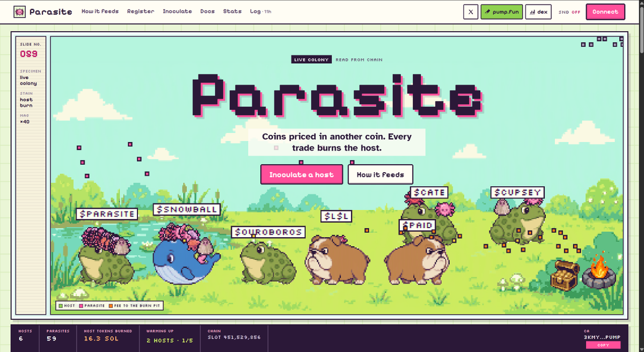Select the $CATE label tag
Screen dimensions: 644x352
pyautogui.click(x=429, y=192)
